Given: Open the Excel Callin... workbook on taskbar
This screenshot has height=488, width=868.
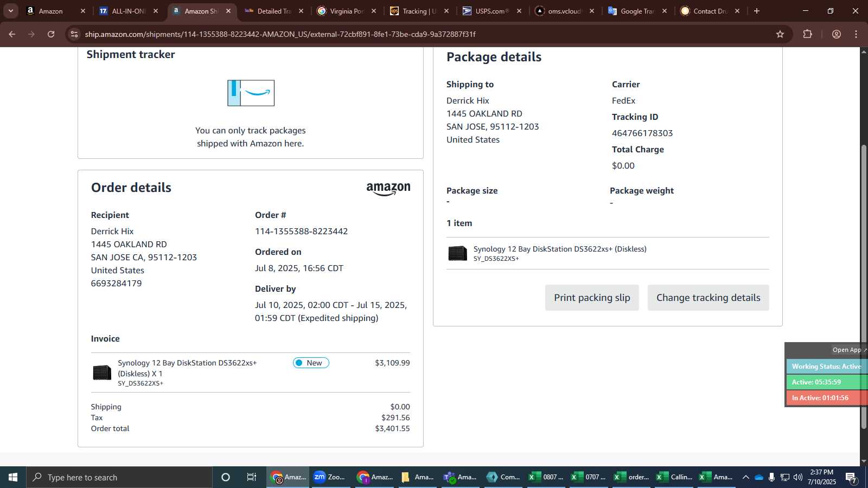Looking at the screenshot, I should coord(674,477).
